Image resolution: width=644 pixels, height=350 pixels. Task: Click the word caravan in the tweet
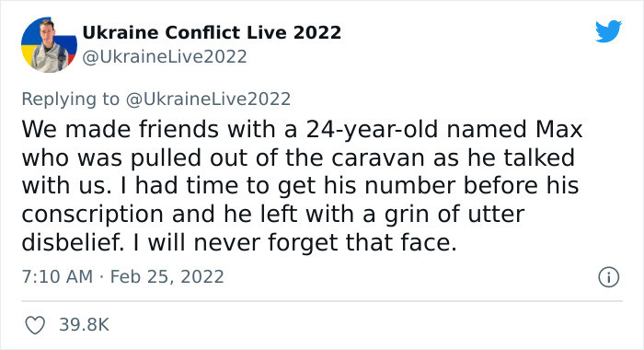[377, 157]
